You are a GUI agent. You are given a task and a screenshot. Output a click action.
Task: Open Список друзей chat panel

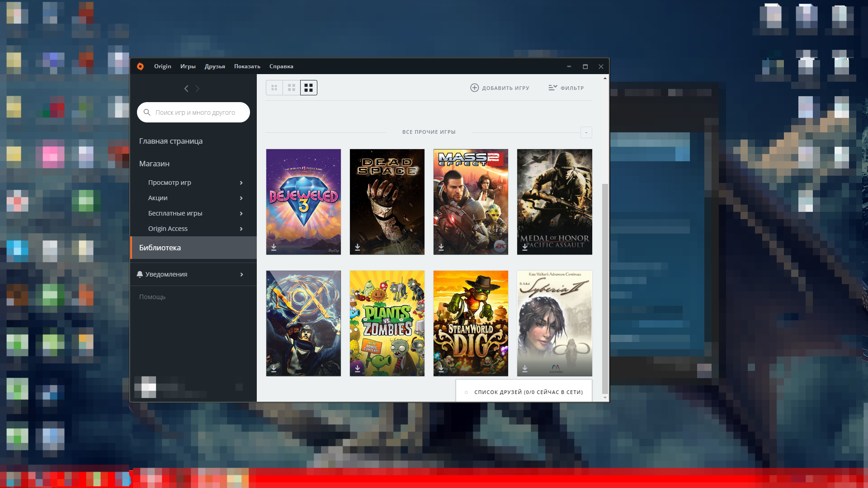524,391
